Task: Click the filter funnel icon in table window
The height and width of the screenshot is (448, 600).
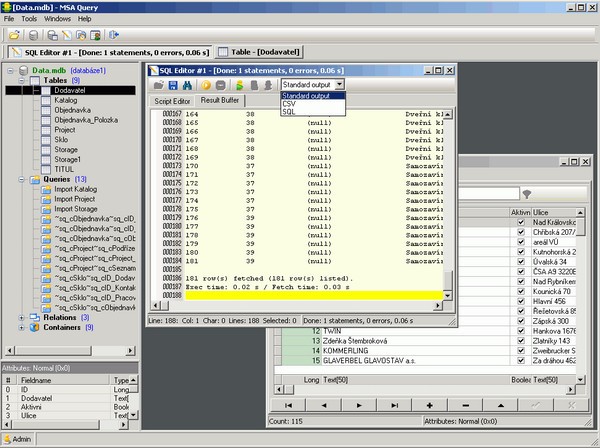Action: pyautogui.click(x=527, y=194)
